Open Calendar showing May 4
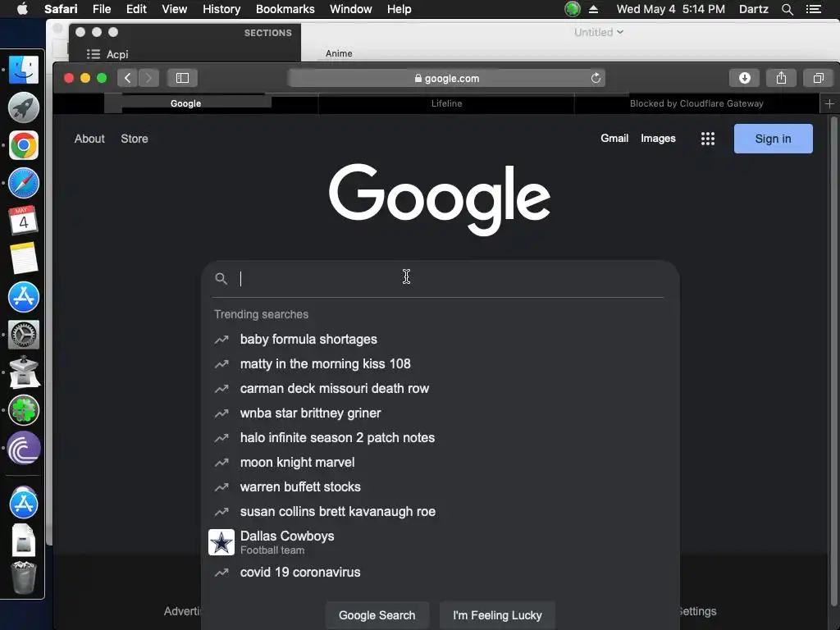 tap(24, 221)
